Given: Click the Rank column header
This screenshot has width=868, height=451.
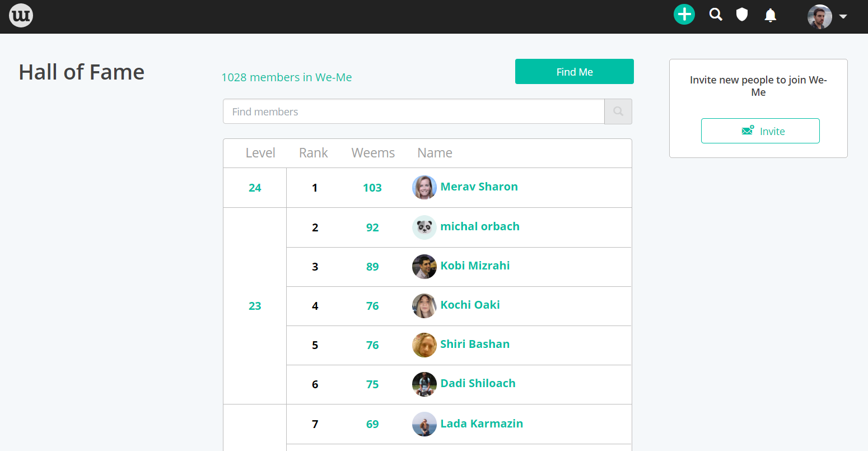Looking at the screenshot, I should 313,153.
